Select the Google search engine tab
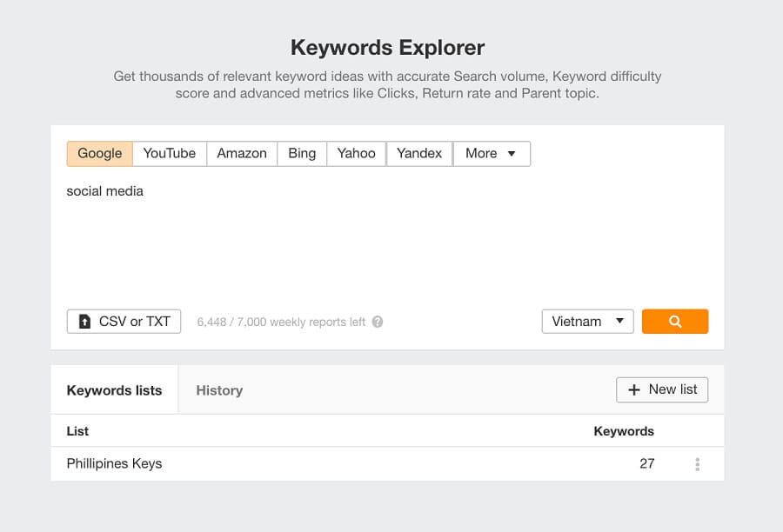This screenshot has height=532, width=783. coord(100,154)
